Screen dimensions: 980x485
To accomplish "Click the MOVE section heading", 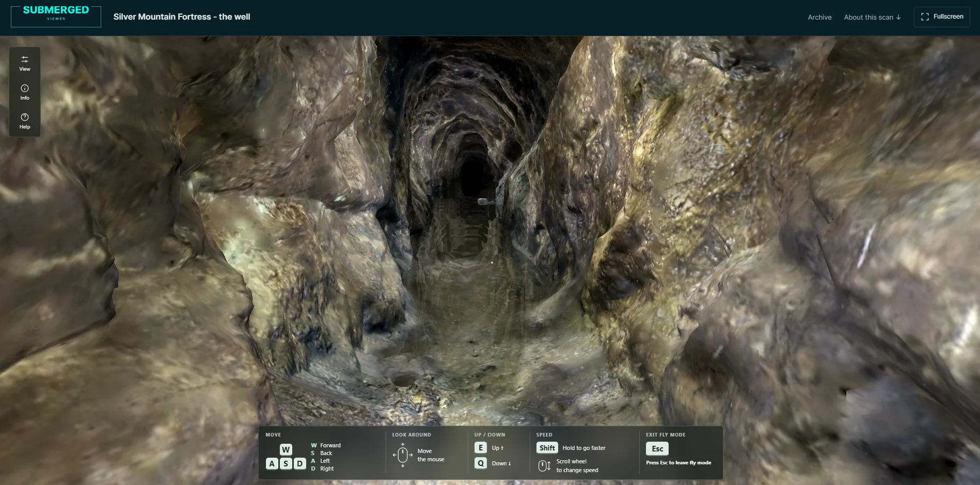I will 273,435.
